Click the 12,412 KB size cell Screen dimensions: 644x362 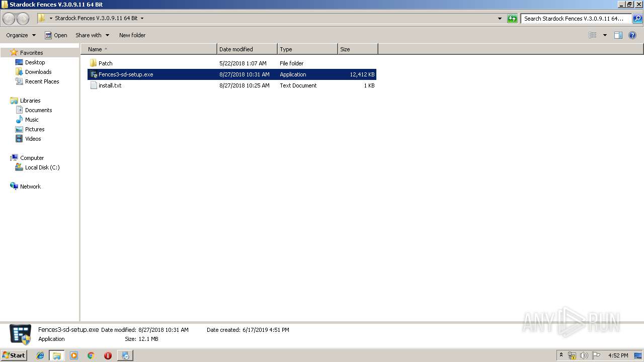pyautogui.click(x=362, y=74)
